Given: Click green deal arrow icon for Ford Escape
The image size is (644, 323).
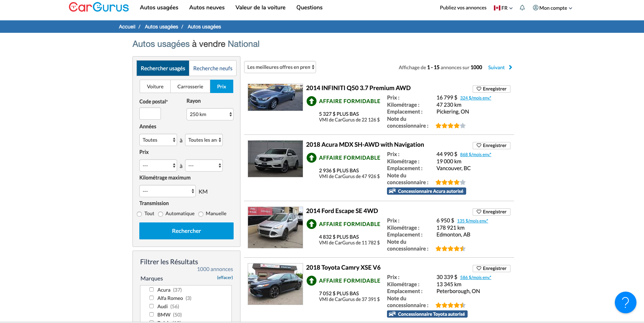Looking at the screenshot, I should [311, 224].
